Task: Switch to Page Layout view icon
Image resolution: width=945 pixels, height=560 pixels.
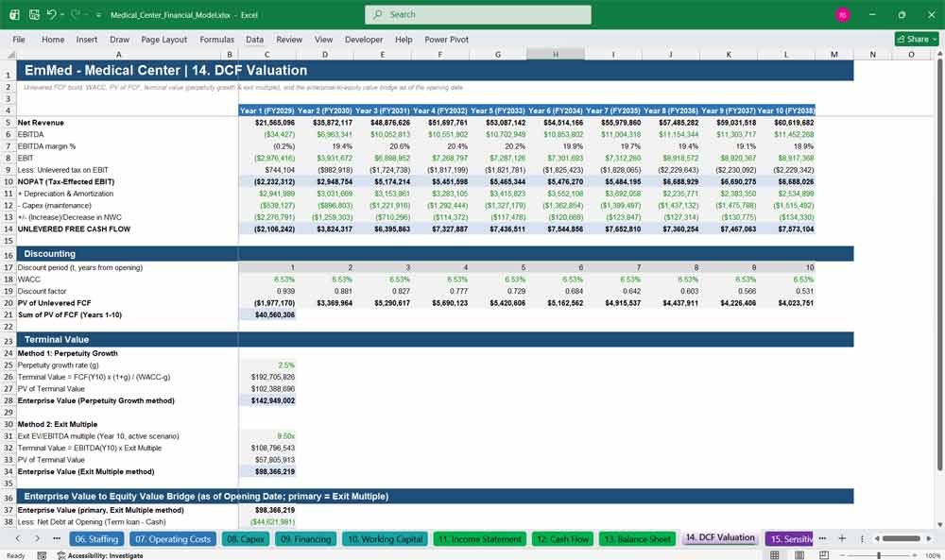Action: (x=799, y=555)
